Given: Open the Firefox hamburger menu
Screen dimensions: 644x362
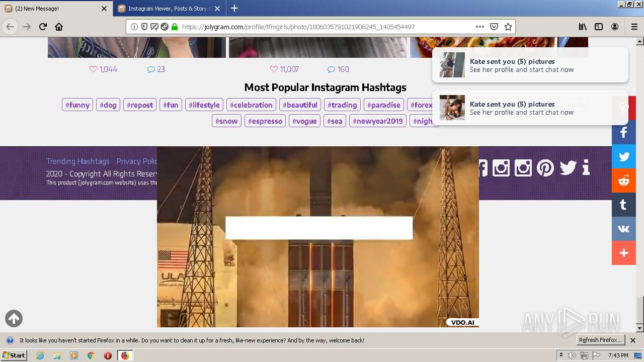Looking at the screenshot, I should (x=634, y=27).
